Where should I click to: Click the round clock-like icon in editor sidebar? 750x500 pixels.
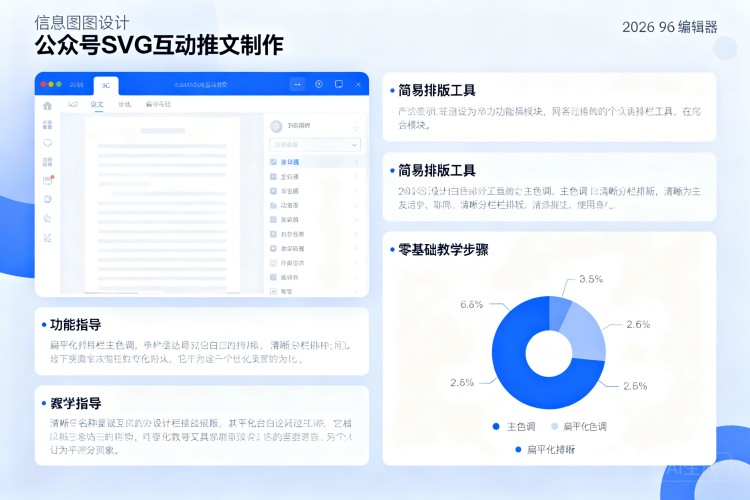[x=47, y=199]
